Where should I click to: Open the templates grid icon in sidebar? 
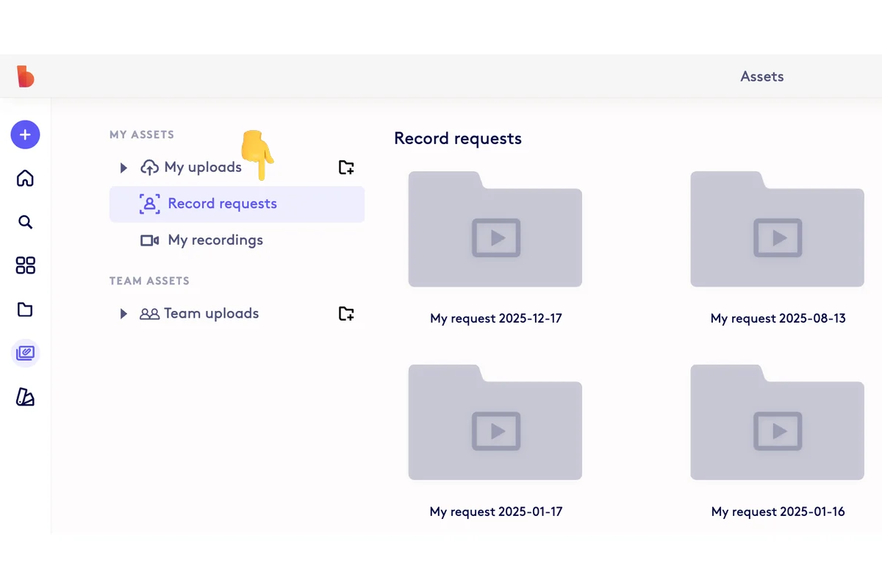coord(25,265)
